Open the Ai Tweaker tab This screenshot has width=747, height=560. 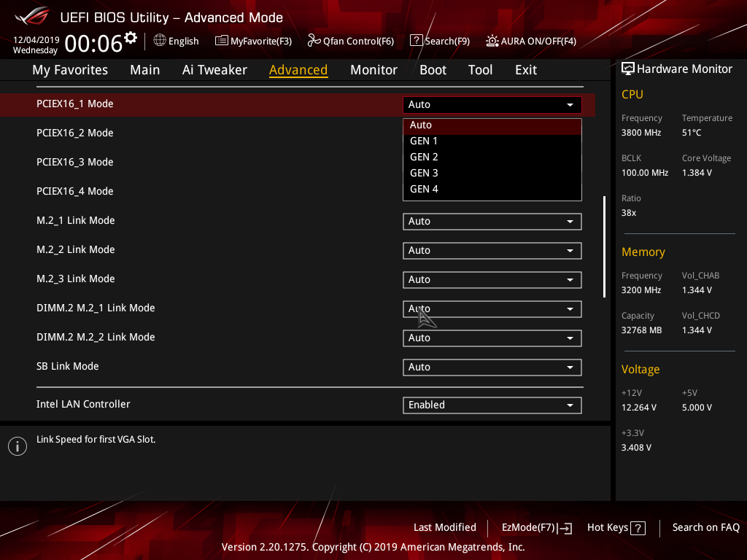point(214,70)
